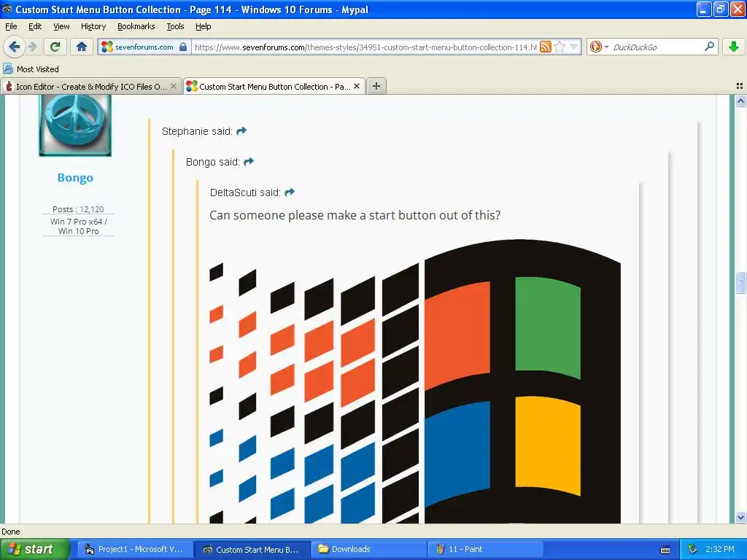
Task: Switch to 11 - Paint taskbar item
Action: click(x=485, y=549)
